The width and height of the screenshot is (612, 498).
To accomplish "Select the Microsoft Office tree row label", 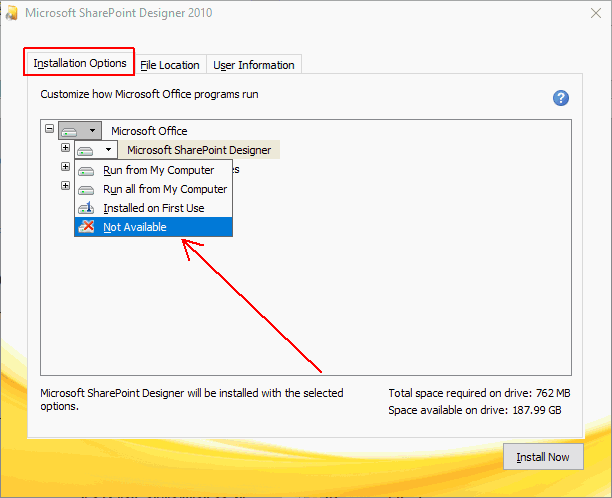I will (149, 131).
